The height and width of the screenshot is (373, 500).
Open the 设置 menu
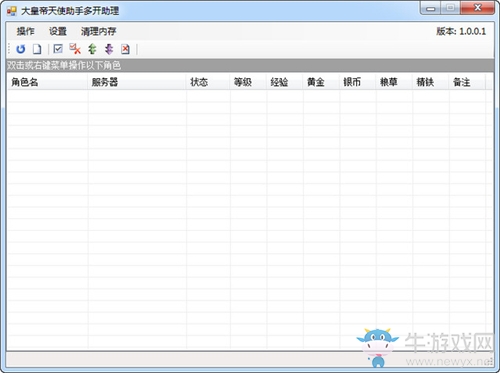(x=58, y=31)
